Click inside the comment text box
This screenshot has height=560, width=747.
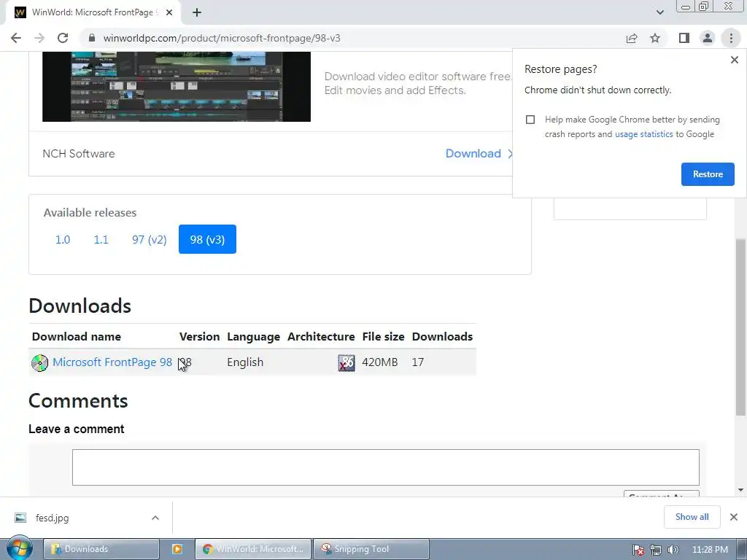(x=385, y=467)
